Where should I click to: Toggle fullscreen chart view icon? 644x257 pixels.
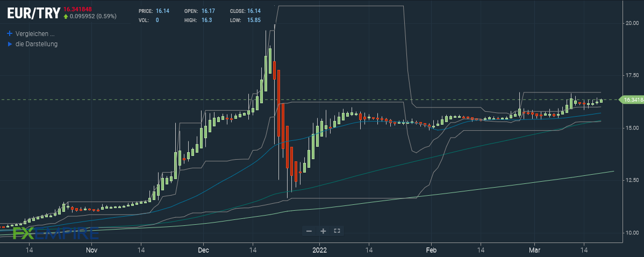pos(337,231)
